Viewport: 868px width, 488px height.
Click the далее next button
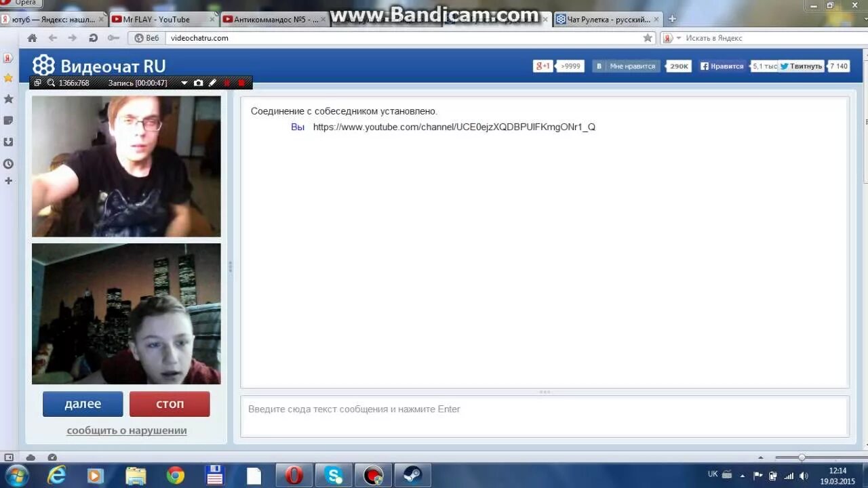tap(83, 404)
